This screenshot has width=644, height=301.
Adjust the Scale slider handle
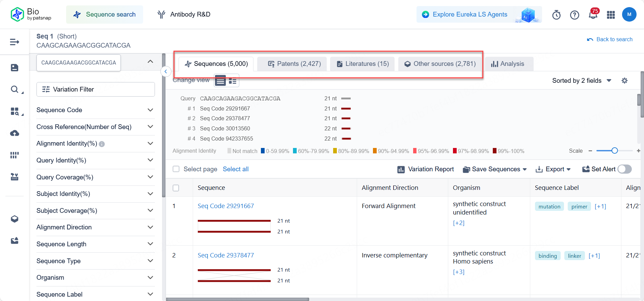615,151
